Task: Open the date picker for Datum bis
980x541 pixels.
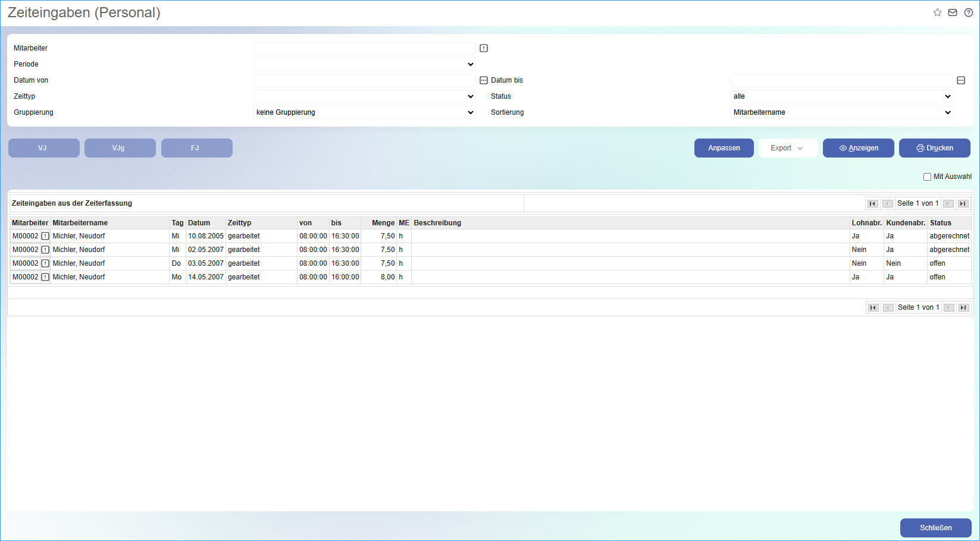Action: [x=960, y=80]
